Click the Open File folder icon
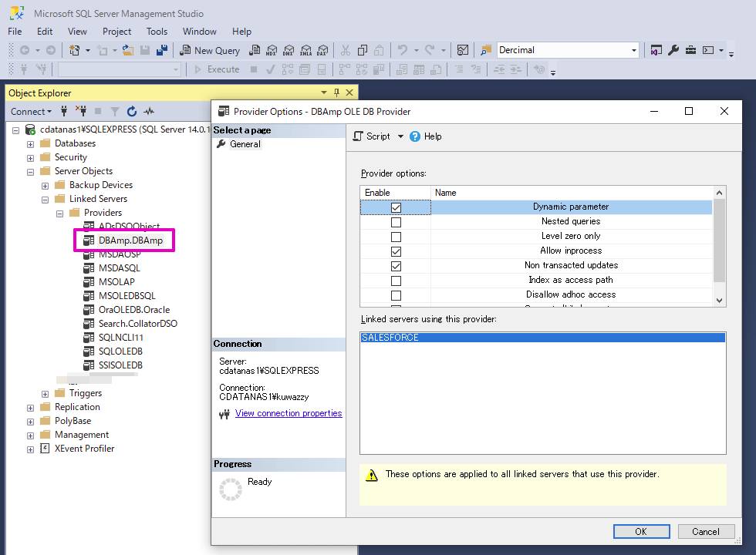Image resolution: width=756 pixels, height=555 pixels. pos(128,50)
